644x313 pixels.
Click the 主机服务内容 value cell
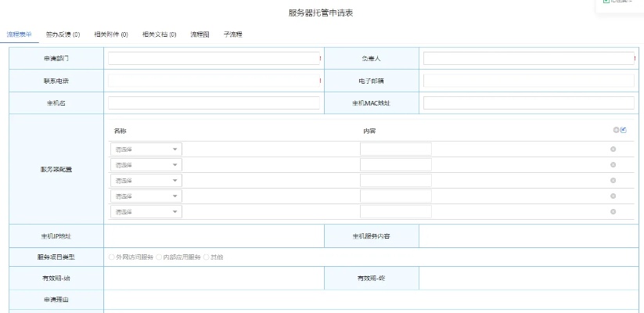[529, 236]
